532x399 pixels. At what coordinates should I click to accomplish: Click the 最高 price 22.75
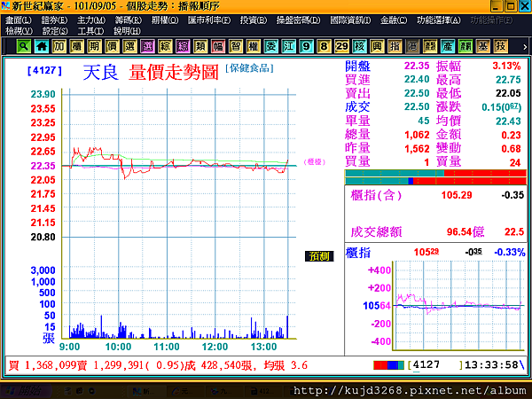click(508, 80)
